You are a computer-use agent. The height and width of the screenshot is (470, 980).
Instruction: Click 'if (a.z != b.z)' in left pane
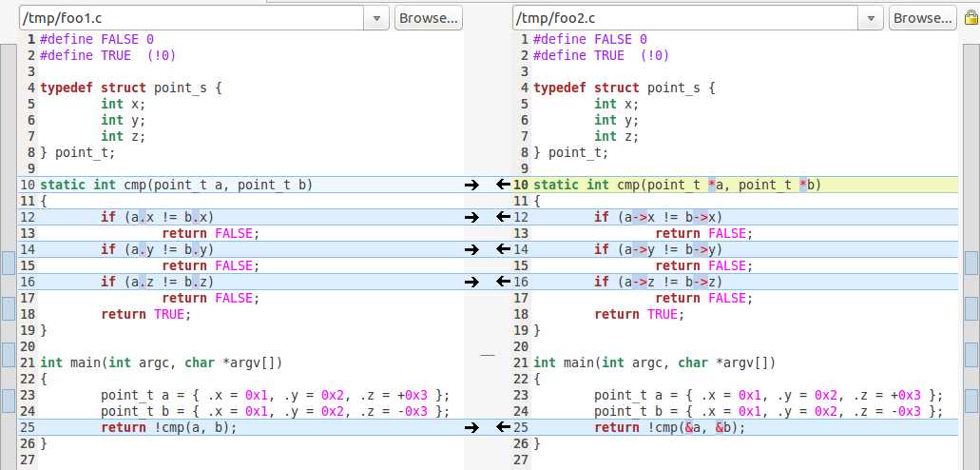[158, 282]
